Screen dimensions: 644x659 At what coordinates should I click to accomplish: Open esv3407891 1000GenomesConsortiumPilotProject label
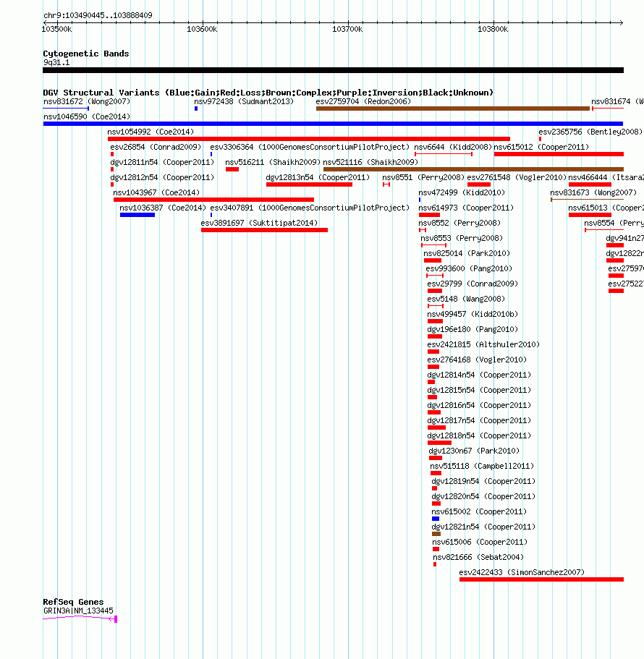tap(310, 208)
